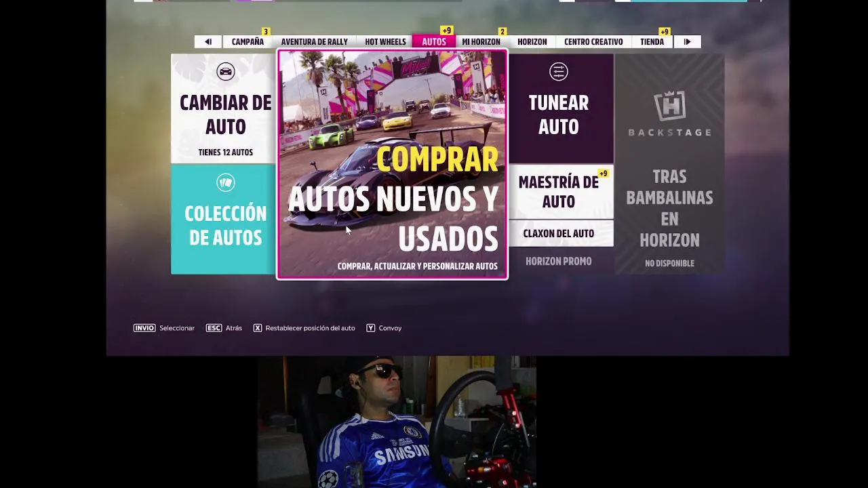Open Cambiar de Auto tile

pyautogui.click(x=223, y=108)
